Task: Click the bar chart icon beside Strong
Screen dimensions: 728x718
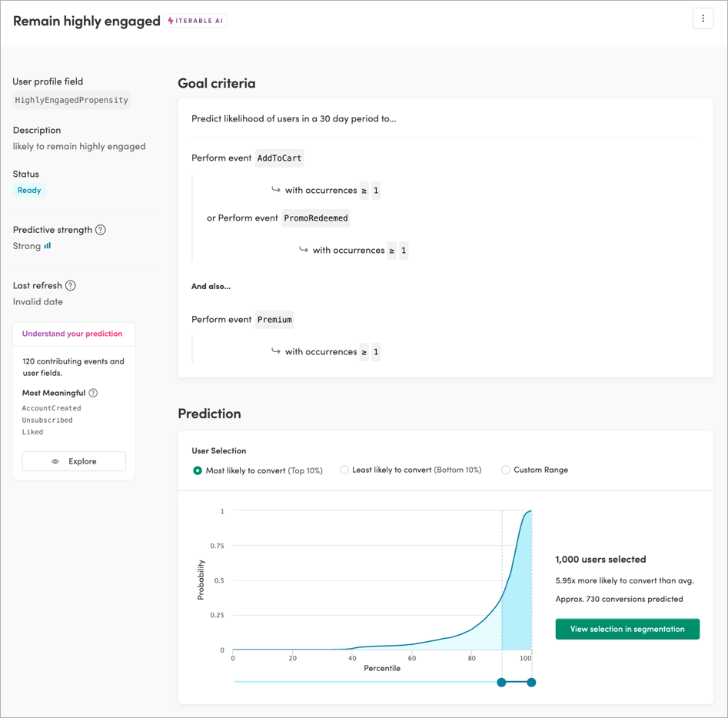Action: pyautogui.click(x=48, y=245)
